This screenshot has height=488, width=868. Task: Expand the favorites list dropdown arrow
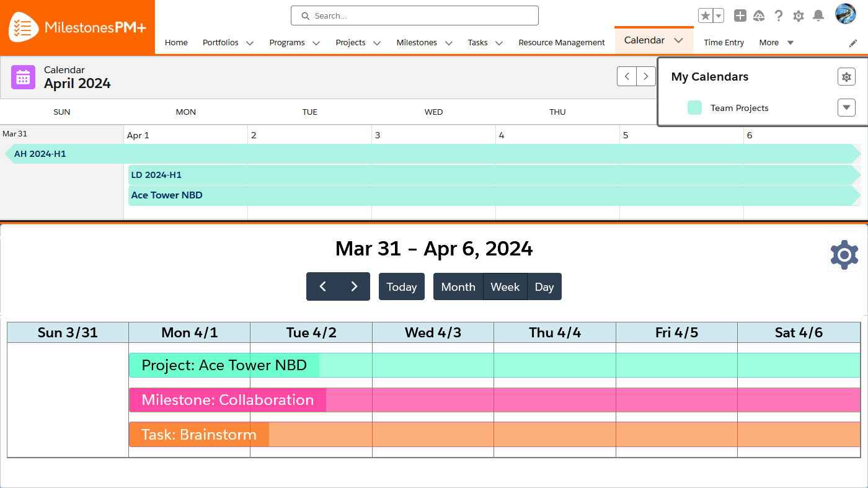click(x=719, y=16)
